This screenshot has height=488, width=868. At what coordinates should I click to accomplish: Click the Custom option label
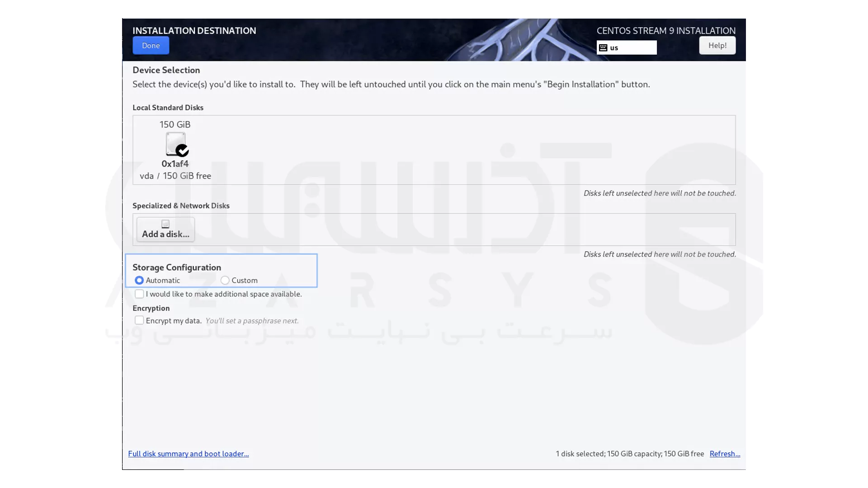point(245,281)
